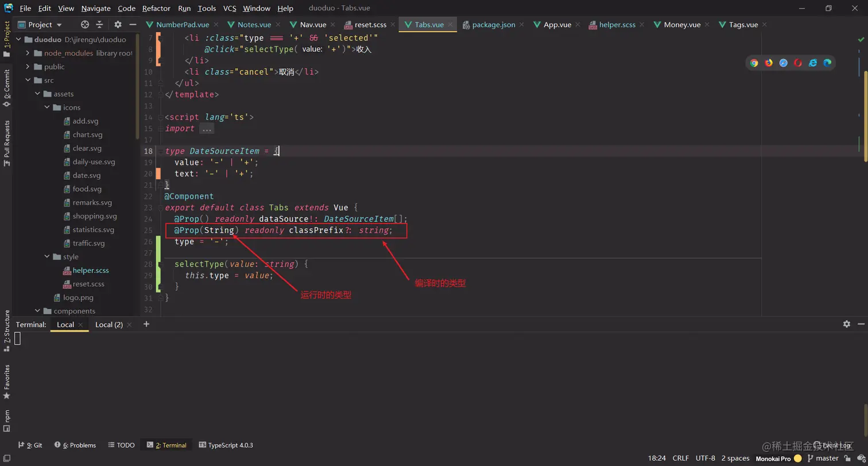The image size is (868, 466).
Task: Open Firefox browser preview icon
Action: click(x=769, y=63)
